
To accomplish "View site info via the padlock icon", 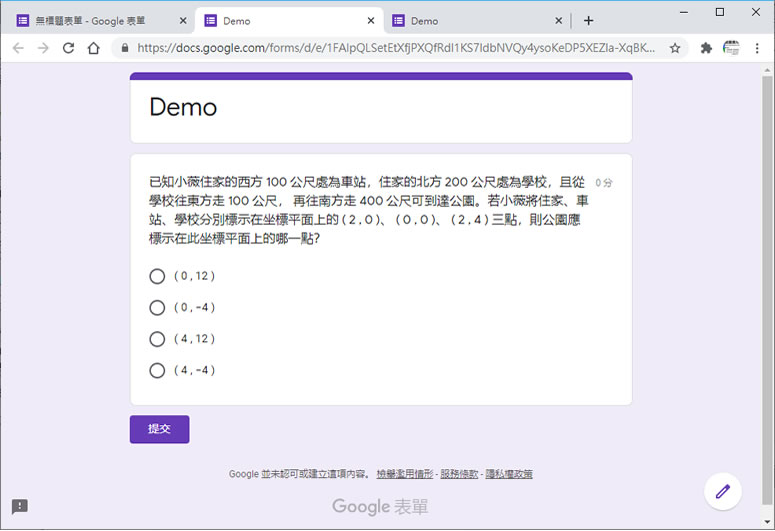I will [125, 48].
